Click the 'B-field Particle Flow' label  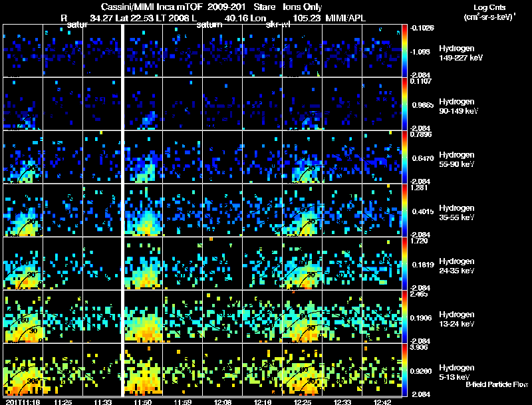pyautogui.click(x=497, y=384)
